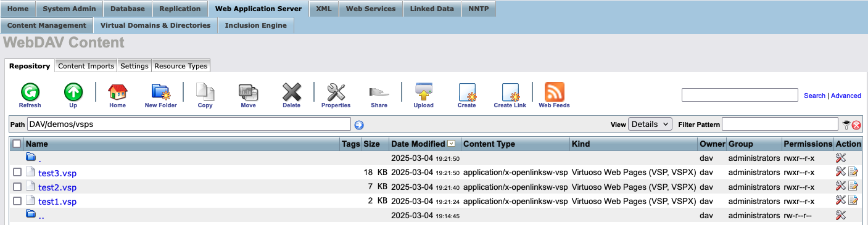Click the Filter Pattern input field
Viewport: 868px width, 225px height.
click(x=780, y=124)
